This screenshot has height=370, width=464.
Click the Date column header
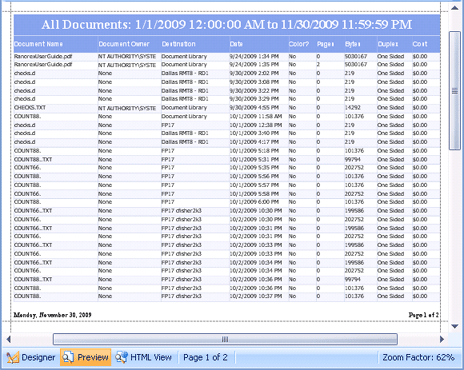coord(236,44)
